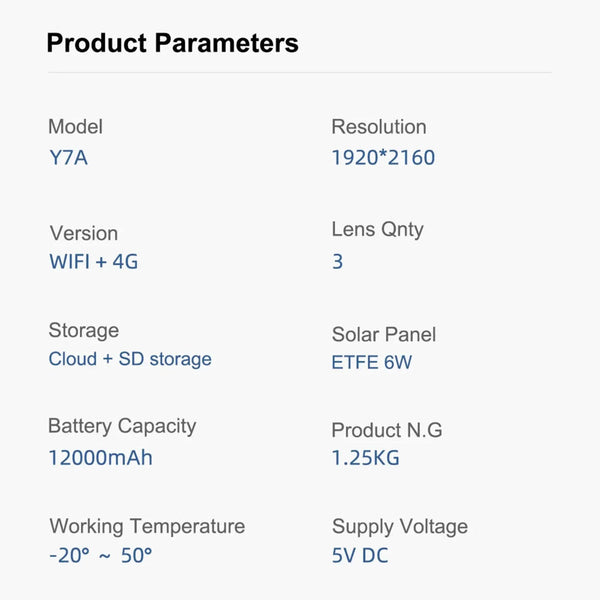Screen dimensions: 600x600
Task: Select the lens quantity value 3
Action: (337, 262)
